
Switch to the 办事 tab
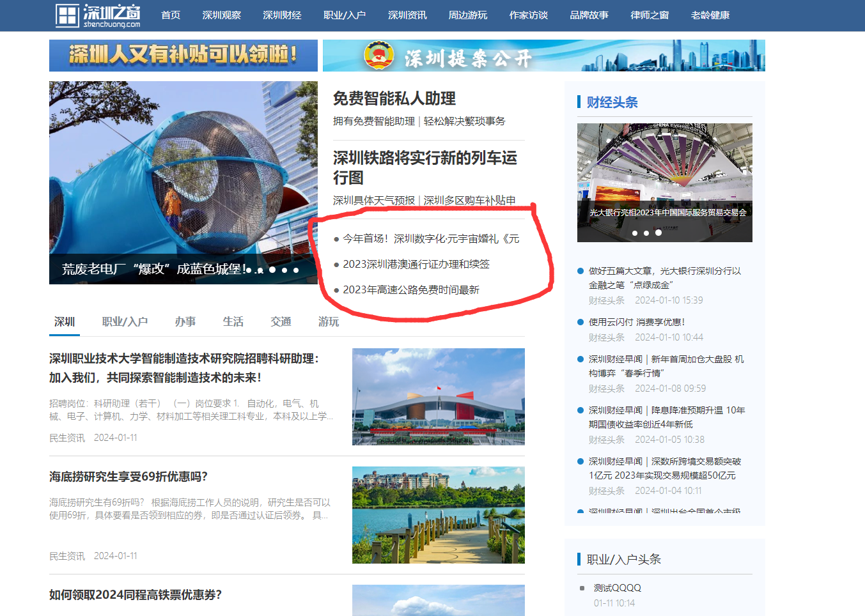(185, 321)
